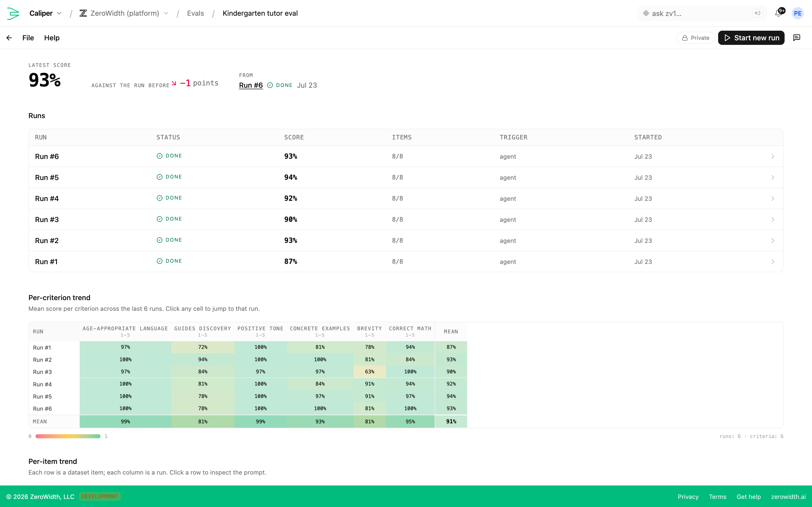Click the ZeroWidth platform Z icon
This screenshot has width=812, height=507.
(83, 13)
